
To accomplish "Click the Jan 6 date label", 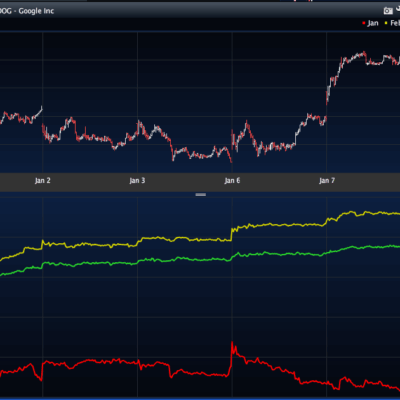I will [x=232, y=181].
